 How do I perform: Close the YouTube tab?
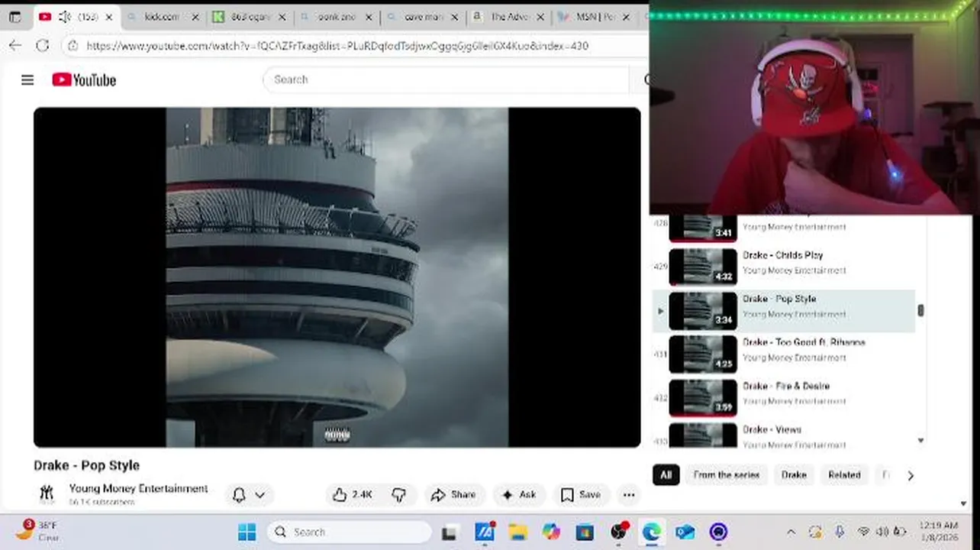(x=109, y=17)
